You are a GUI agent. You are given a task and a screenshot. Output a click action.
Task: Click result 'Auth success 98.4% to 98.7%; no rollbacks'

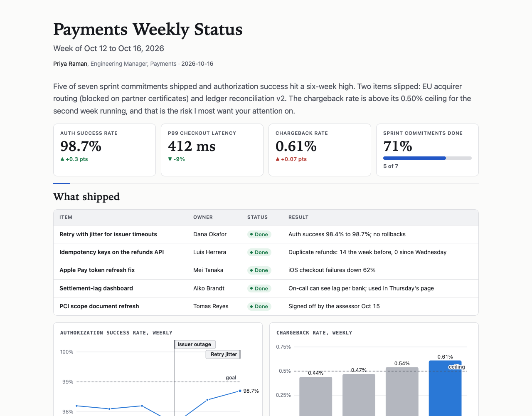click(x=347, y=234)
